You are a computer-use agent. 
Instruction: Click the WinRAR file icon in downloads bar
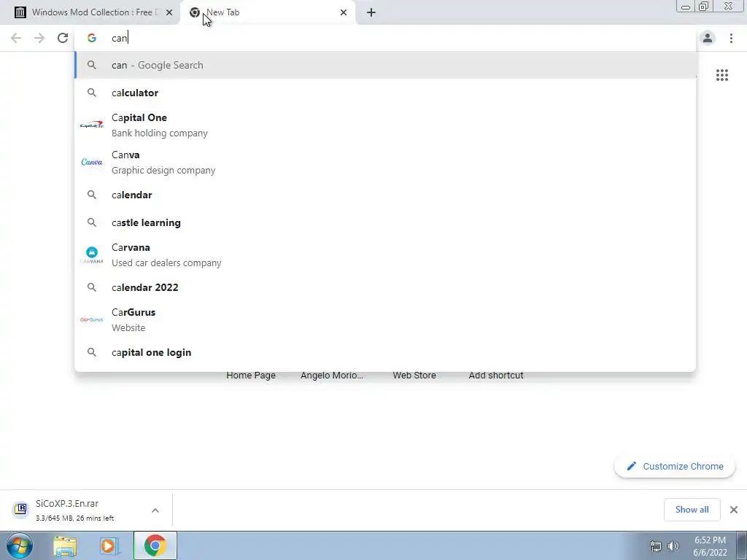pyautogui.click(x=20, y=510)
